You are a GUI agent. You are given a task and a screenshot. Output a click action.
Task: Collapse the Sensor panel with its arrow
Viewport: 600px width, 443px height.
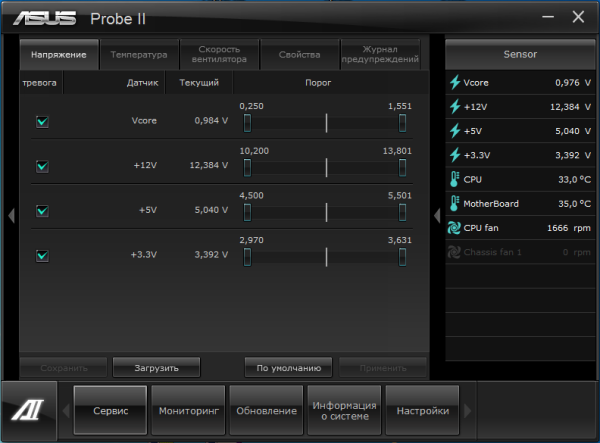pos(437,215)
